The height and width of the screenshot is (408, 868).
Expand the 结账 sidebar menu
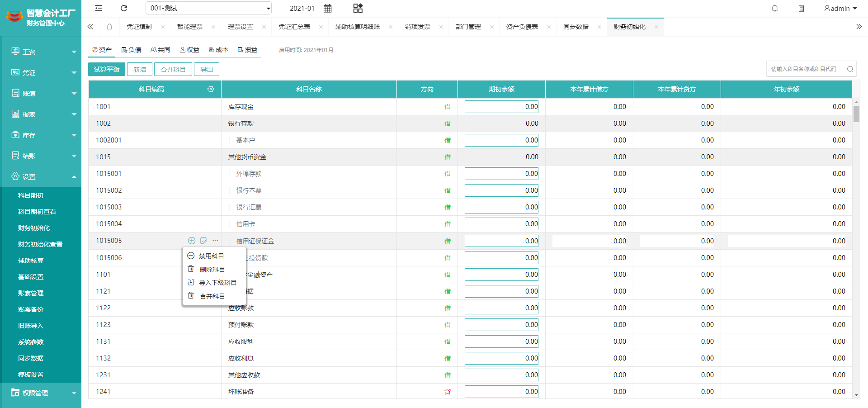(x=41, y=156)
